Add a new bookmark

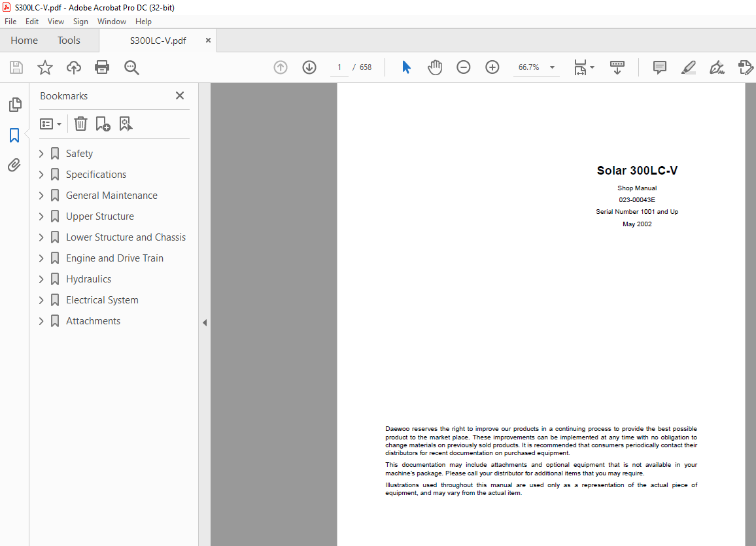103,124
